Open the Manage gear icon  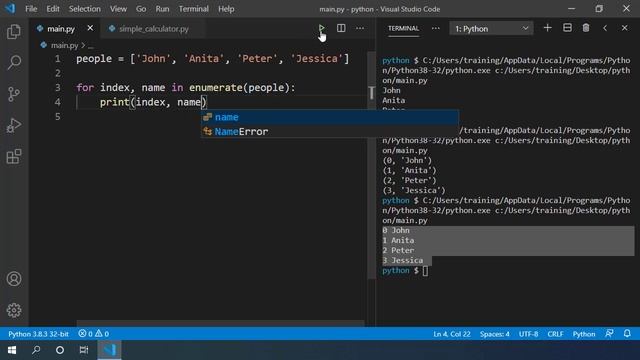tap(14, 310)
